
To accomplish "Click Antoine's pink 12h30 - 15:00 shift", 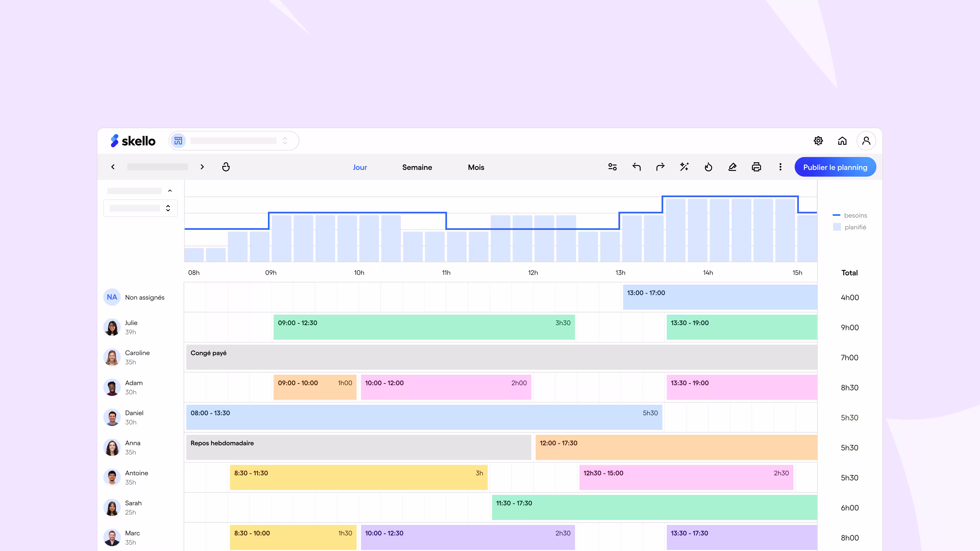I will (x=686, y=477).
